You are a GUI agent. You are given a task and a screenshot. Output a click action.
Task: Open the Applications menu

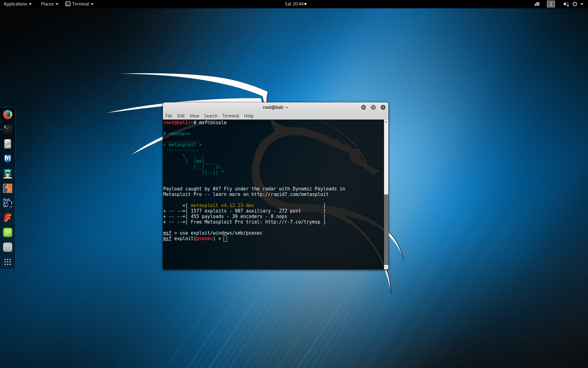point(17,4)
